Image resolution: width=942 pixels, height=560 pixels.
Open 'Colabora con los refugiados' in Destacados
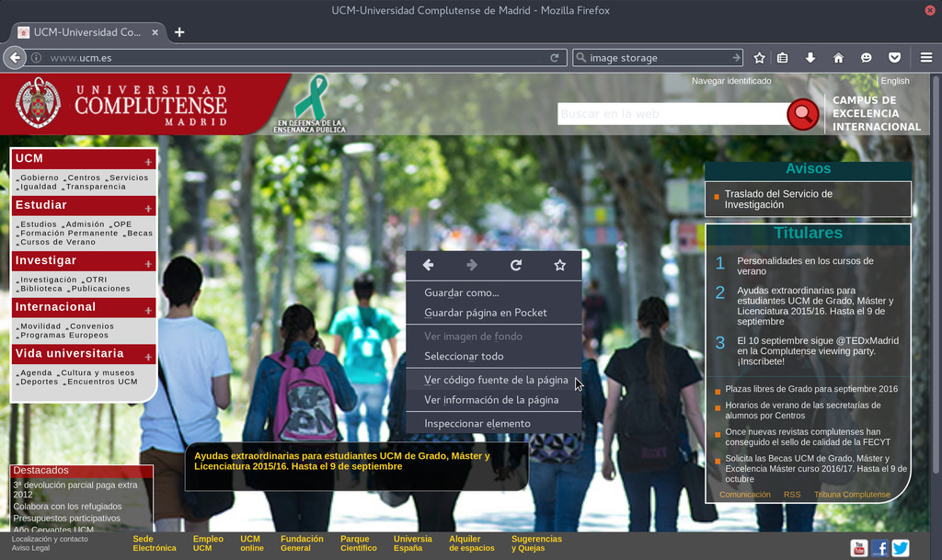pos(67,507)
